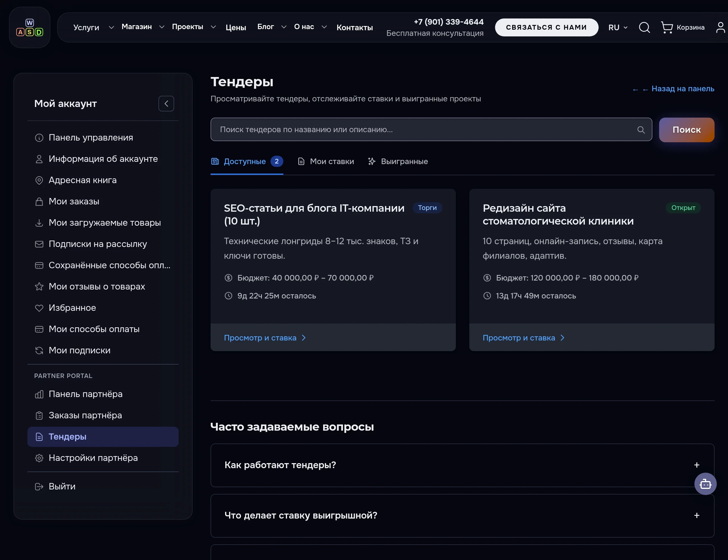Screen dimensions: 728x560
Task: Switch to the Мои ставки tab
Action: click(326, 162)
